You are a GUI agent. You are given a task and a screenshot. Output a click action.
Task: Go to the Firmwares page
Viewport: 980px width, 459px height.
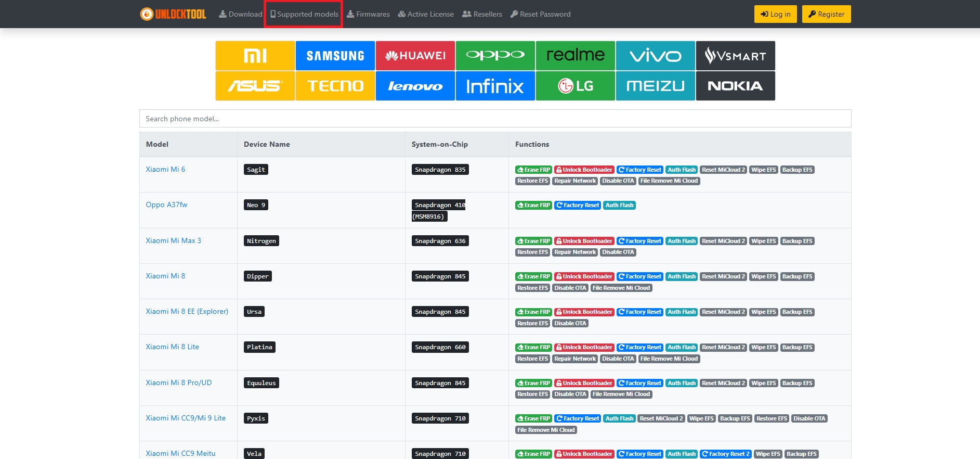[368, 14]
